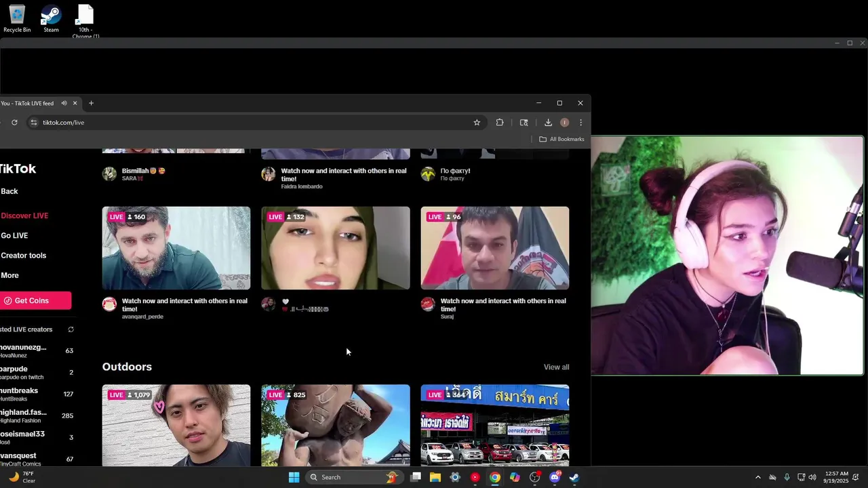Click the microphone tray icon
The height and width of the screenshot is (488, 868).
click(x=787, y=477)
